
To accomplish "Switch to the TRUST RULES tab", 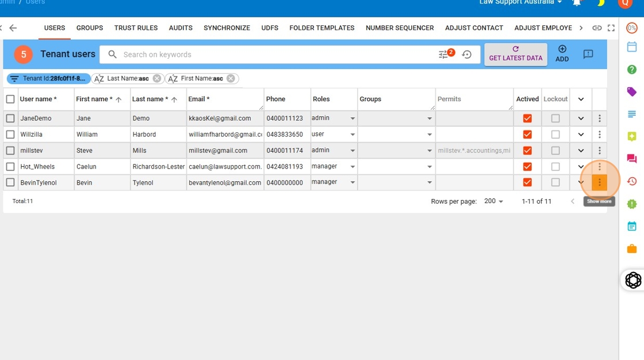I will (136, 28).
